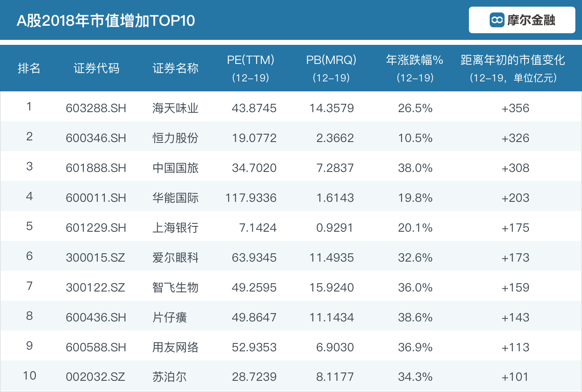Image resolution: width=582 pixels, height=392 pixels.
Task: Click 38.6% yearly change for 片仔癀
Action: coord(415,317)
